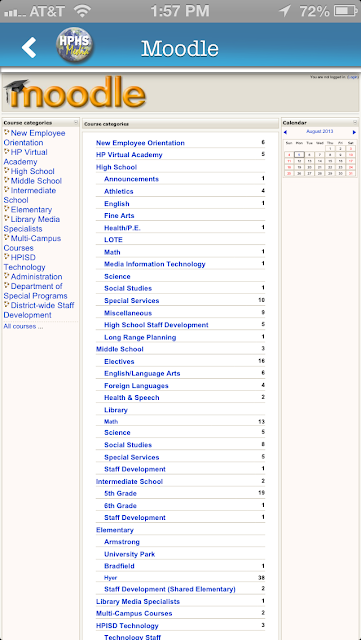Open New Employee Orientation in the main list
Screen dimensions: 361x640
tap(140, 143)
